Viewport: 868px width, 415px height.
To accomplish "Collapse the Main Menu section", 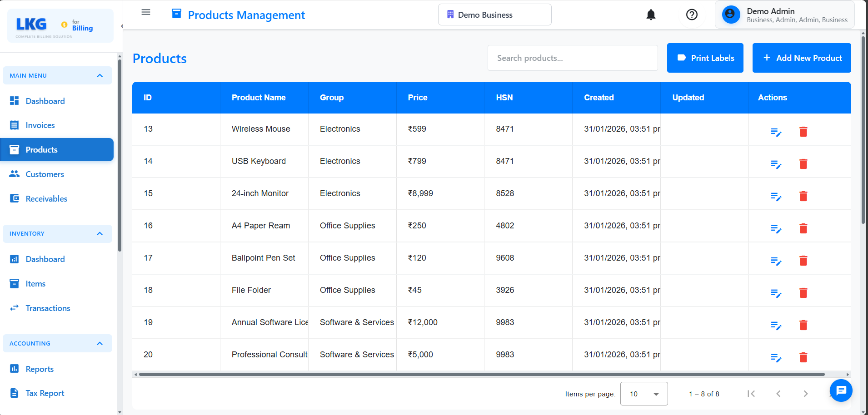I will coord(100,76).
